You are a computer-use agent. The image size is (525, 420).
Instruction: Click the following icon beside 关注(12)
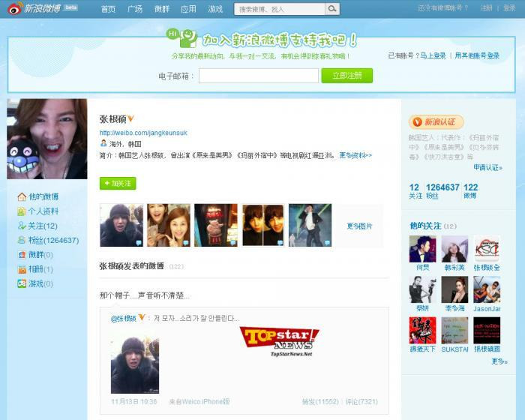tap(22, 226)
